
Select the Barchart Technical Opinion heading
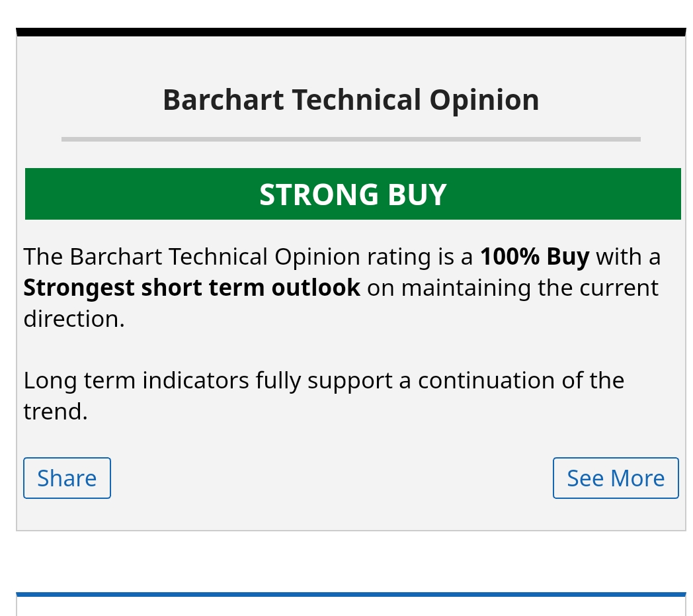pyautogui.click(x=351, y=100)
